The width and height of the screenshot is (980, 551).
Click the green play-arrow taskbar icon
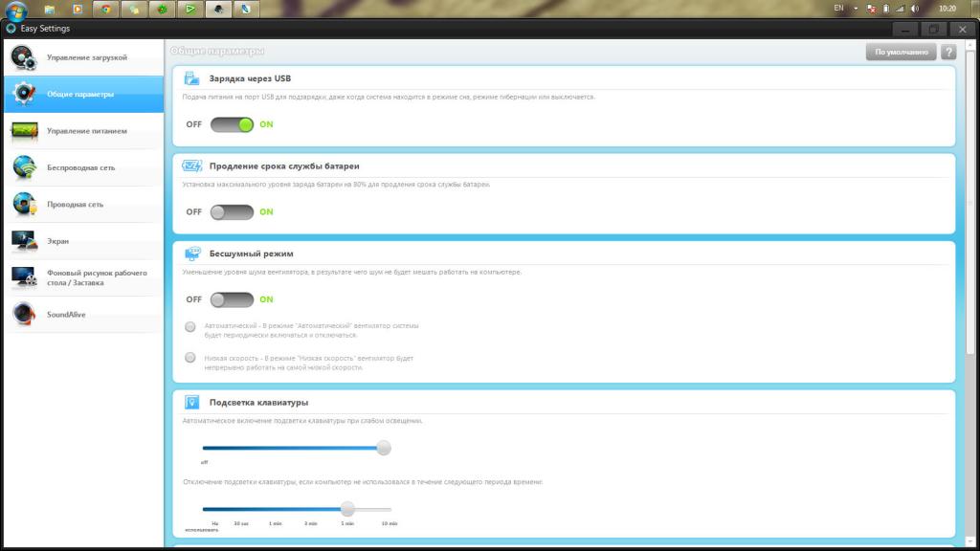click(190, 10)
